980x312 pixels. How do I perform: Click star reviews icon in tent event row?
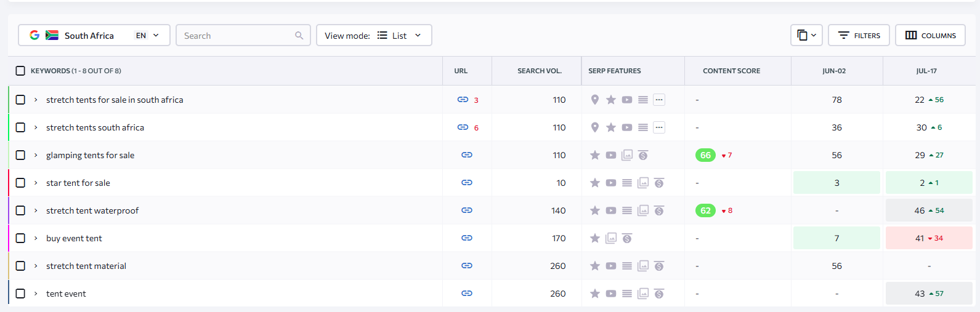click(594, 294)
